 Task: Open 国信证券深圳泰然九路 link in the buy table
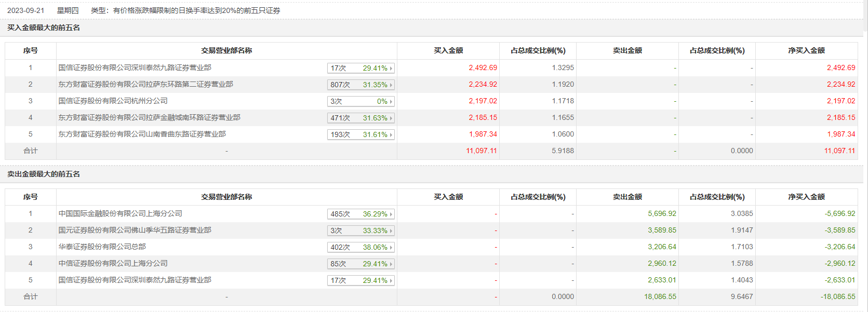135,67
